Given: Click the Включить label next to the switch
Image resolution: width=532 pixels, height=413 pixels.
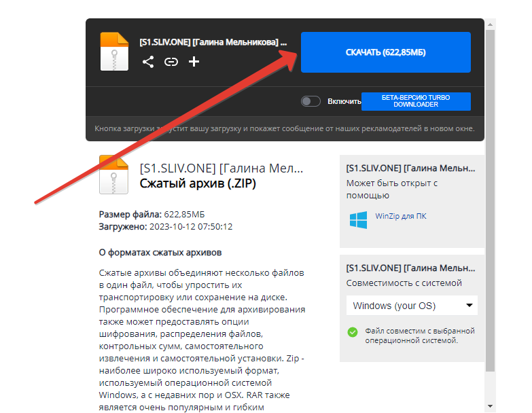Looking at the screenshot, I should pos(344,101).
